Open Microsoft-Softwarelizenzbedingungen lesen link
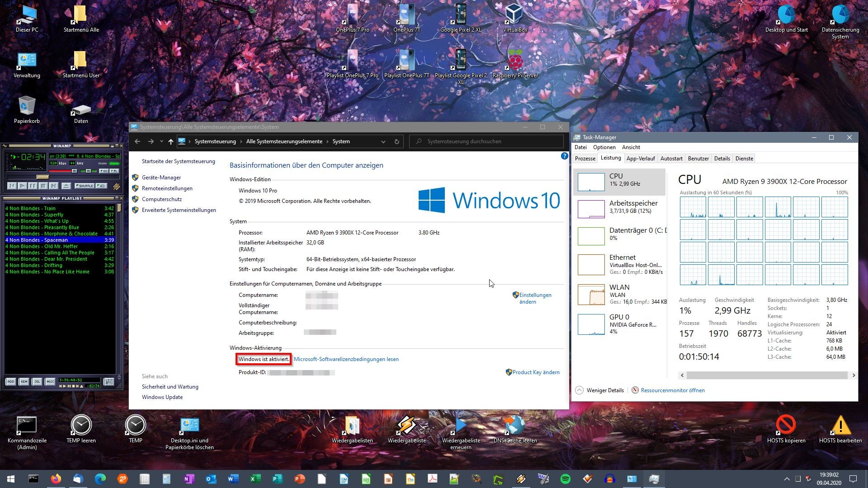Viewport: 868px width, 488px height. [x=346, y=359]
